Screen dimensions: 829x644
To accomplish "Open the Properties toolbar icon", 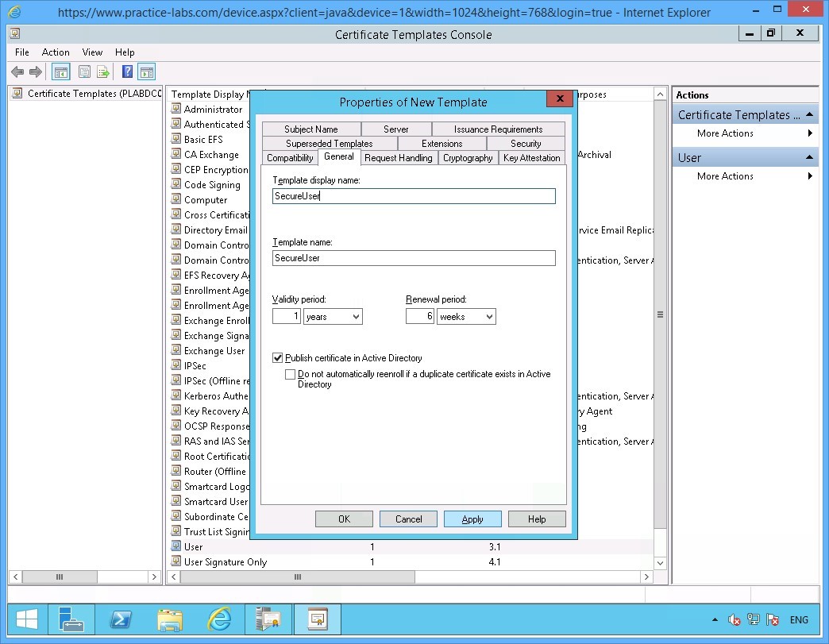I will pyautogui.click(x=84, y=71).
